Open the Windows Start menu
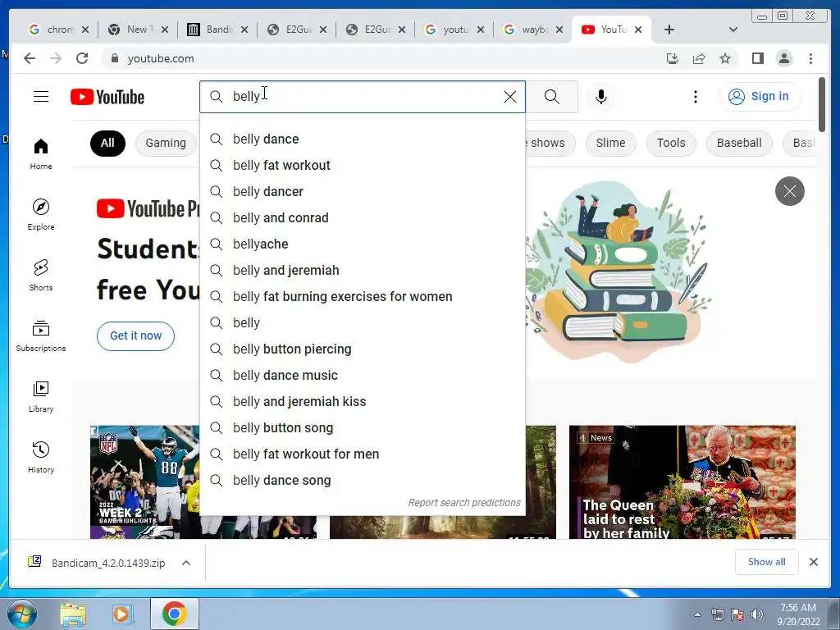The width and height of the screenshot is (840, 630). (x=21, y=614)
